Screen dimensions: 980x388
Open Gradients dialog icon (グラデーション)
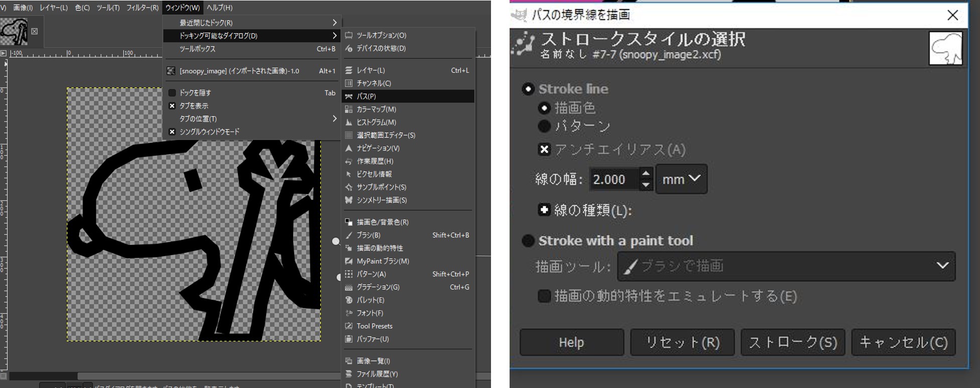pos(349,288)
